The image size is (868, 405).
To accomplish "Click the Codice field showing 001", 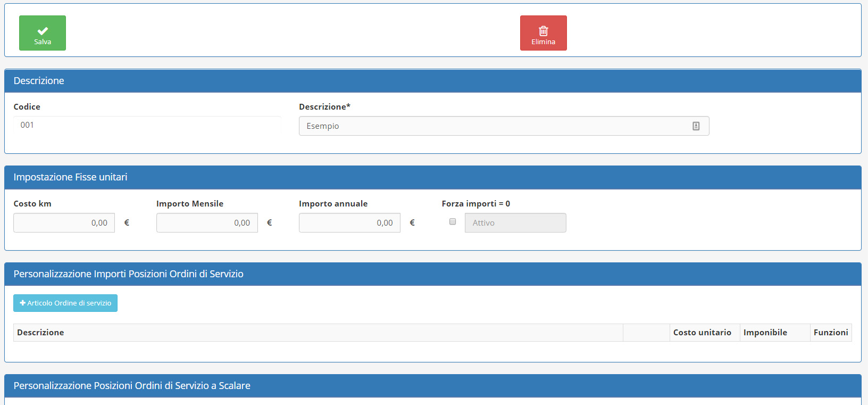I will [x=147, y=125].
